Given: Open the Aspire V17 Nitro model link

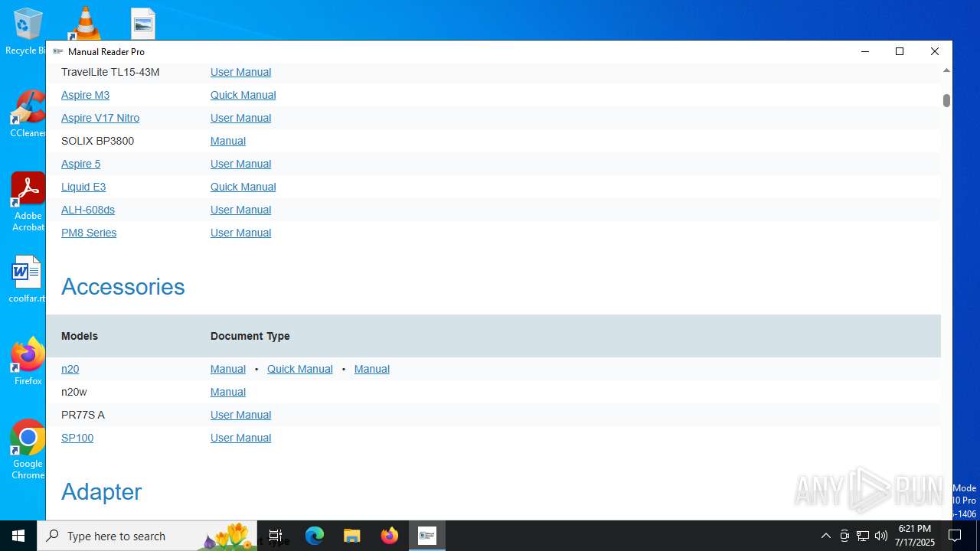Looking at the screenshot, I should 100,118.
